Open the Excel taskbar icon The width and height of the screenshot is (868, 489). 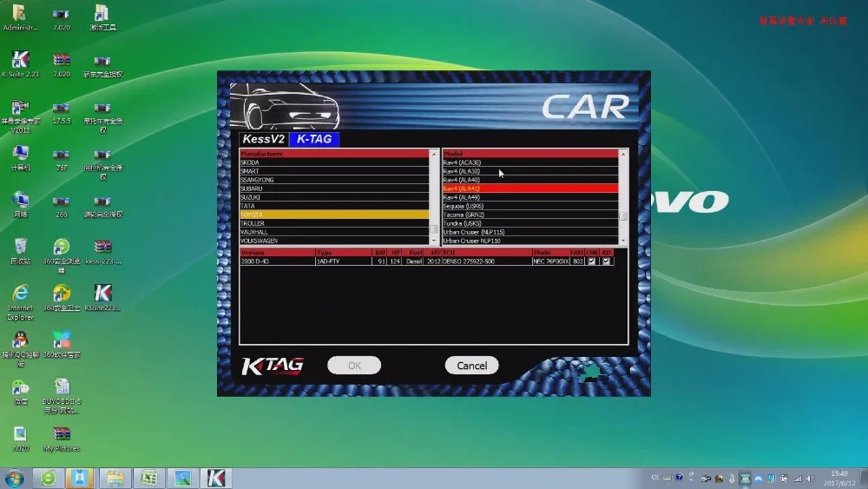tap(149, 479)
